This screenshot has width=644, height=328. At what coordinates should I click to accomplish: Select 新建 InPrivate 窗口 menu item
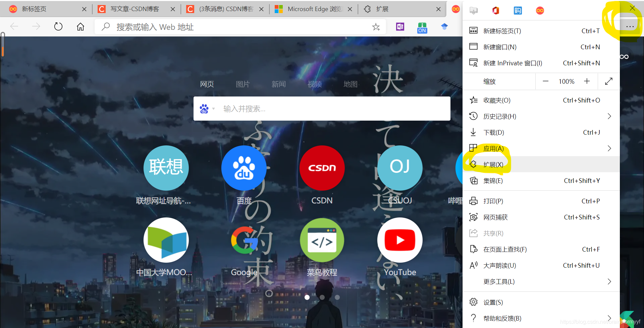(x=541, y=63)
